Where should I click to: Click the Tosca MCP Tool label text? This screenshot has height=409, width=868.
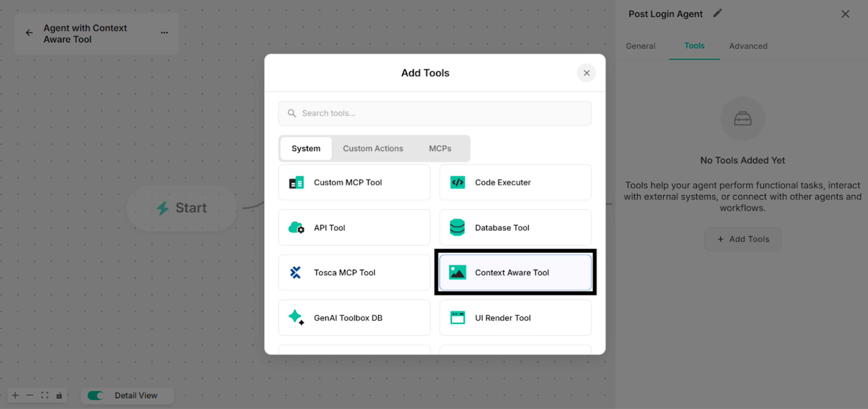coord(344,273)
